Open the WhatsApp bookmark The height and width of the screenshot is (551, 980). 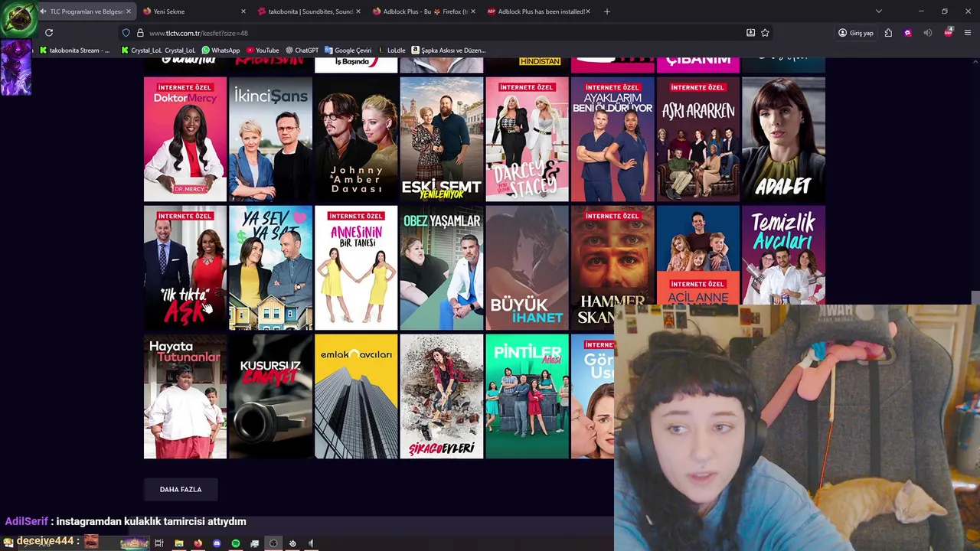pos(220,51)
